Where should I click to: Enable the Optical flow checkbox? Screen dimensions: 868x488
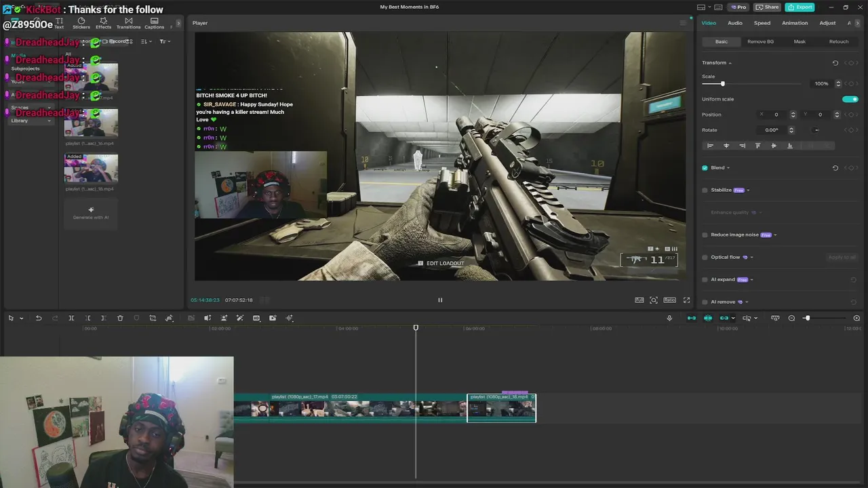[x=705, y=257]
